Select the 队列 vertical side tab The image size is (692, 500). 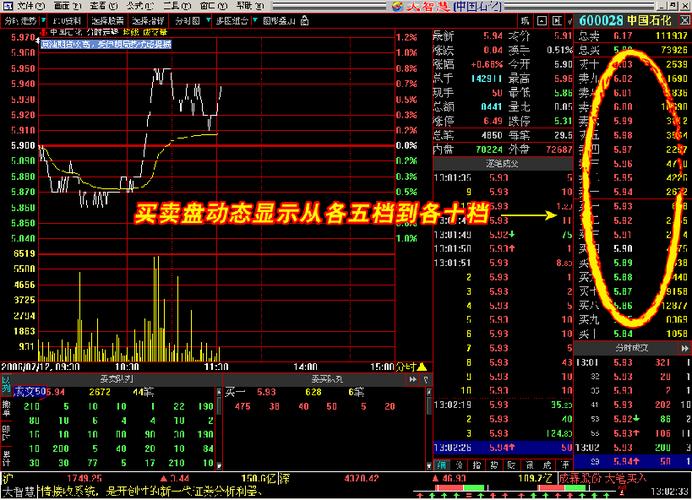pyautogui.click(x=6, y=386)
